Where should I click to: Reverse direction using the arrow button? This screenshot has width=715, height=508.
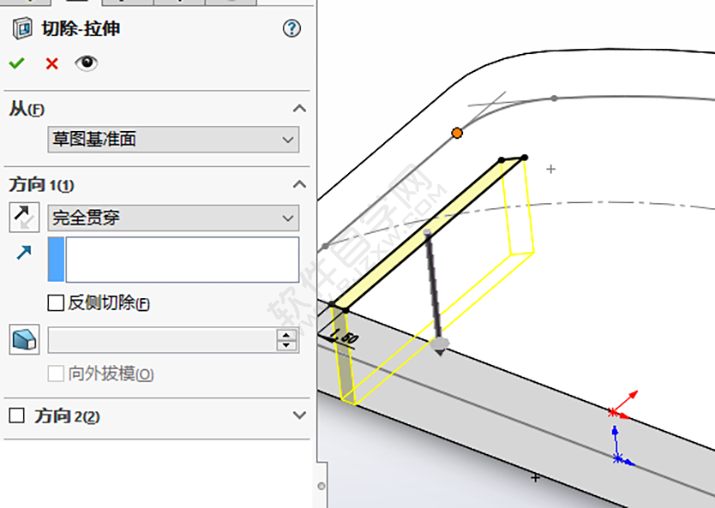tap(24, 218)
